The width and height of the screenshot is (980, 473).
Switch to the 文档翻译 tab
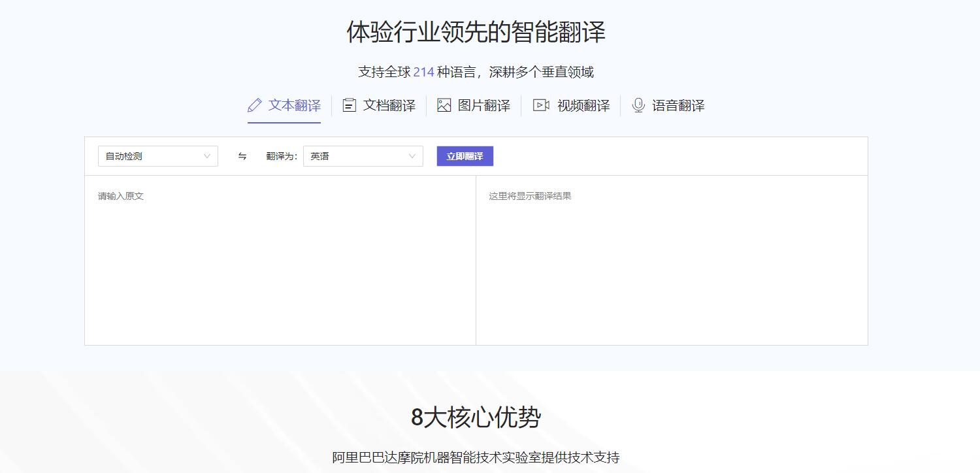tap(389, 105)
